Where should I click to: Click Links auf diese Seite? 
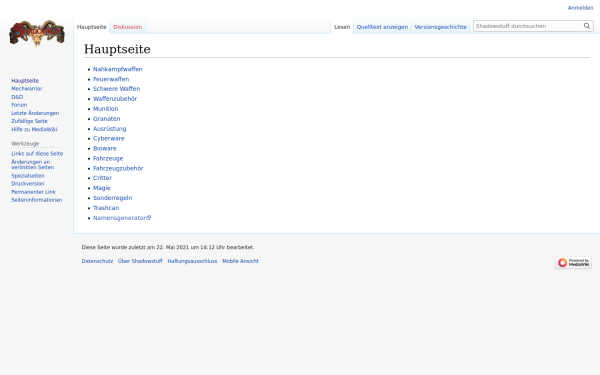[37, 153]
